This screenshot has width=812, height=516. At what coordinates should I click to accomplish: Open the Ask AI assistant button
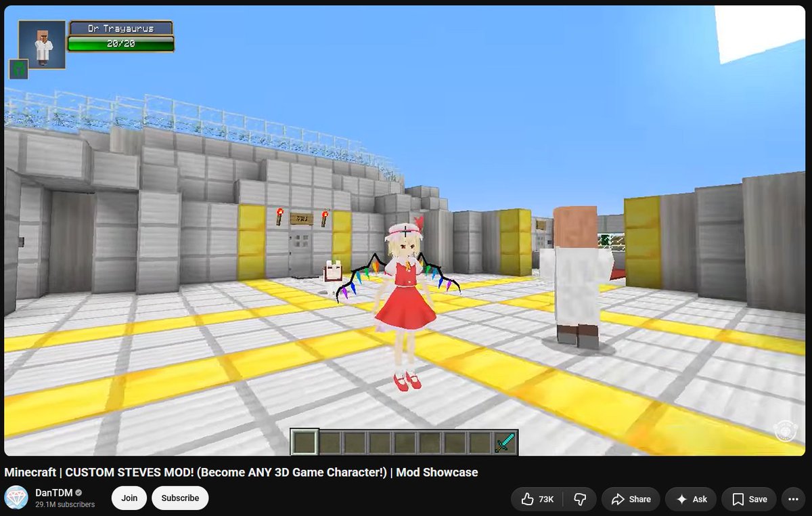(x=691, y=499)
